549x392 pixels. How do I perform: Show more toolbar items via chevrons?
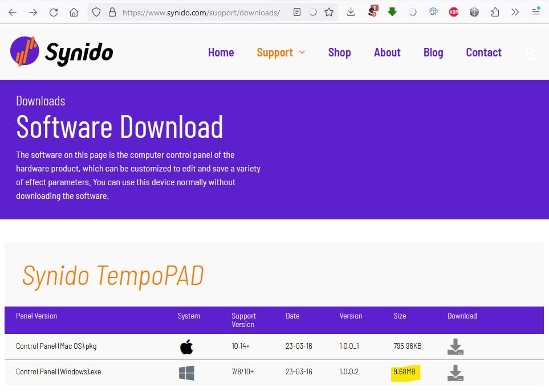pyautogui.click(x=515, y=12)
